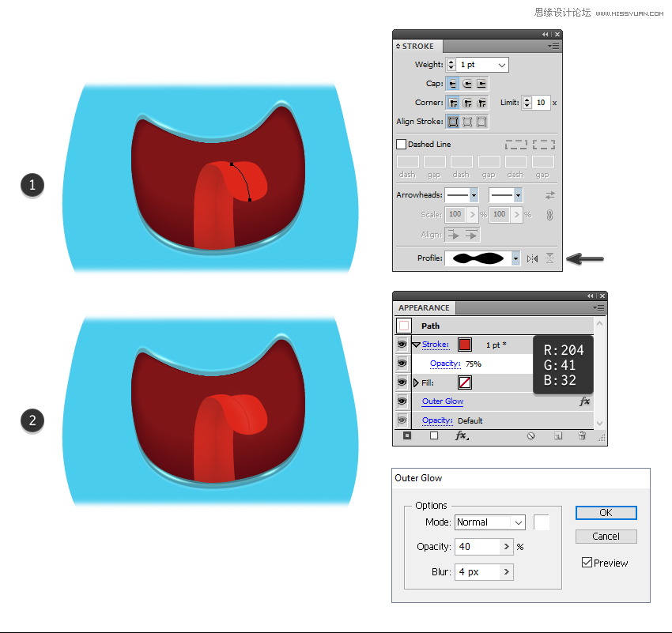Choose Miter Join corner option

[x=452, y=103]
